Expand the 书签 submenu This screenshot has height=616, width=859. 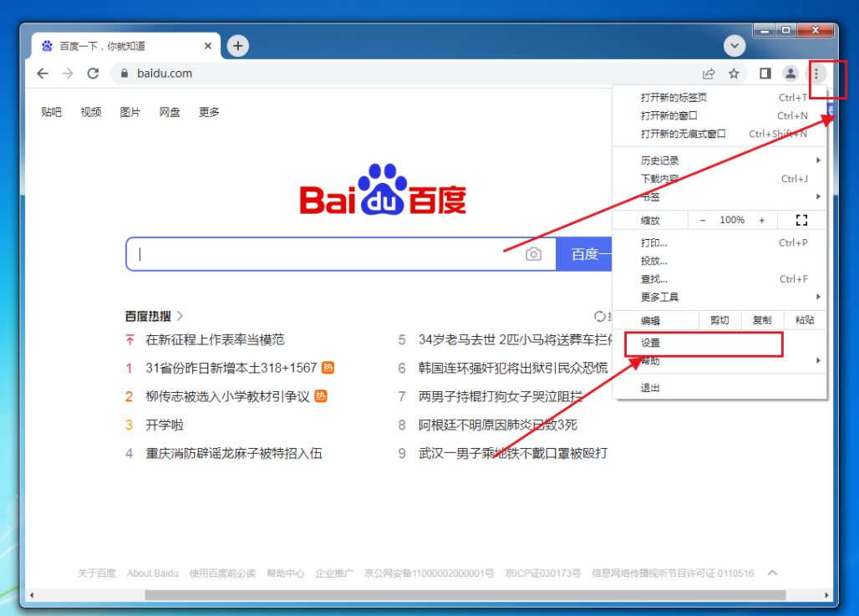tap(719, 196)
